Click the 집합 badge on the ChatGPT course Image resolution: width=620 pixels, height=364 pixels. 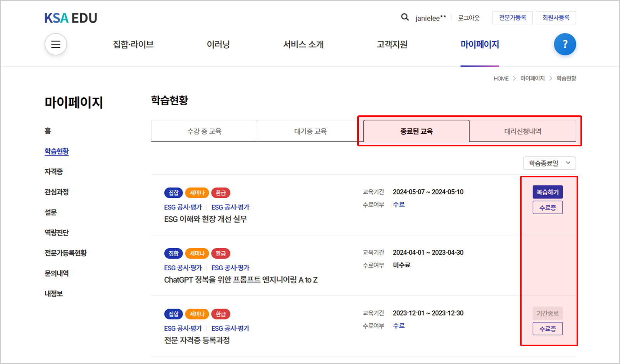[x=174, y=253]
